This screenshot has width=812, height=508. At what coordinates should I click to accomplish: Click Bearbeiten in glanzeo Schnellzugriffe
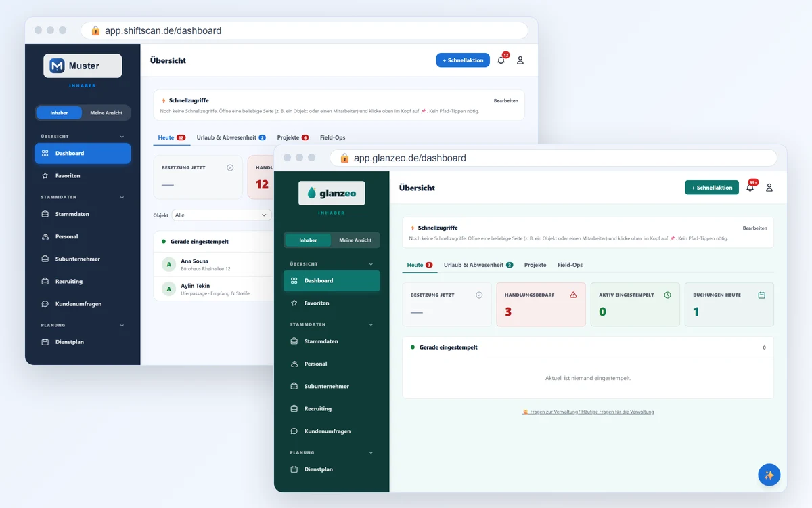pyautogui.click(x=755, y=228)
